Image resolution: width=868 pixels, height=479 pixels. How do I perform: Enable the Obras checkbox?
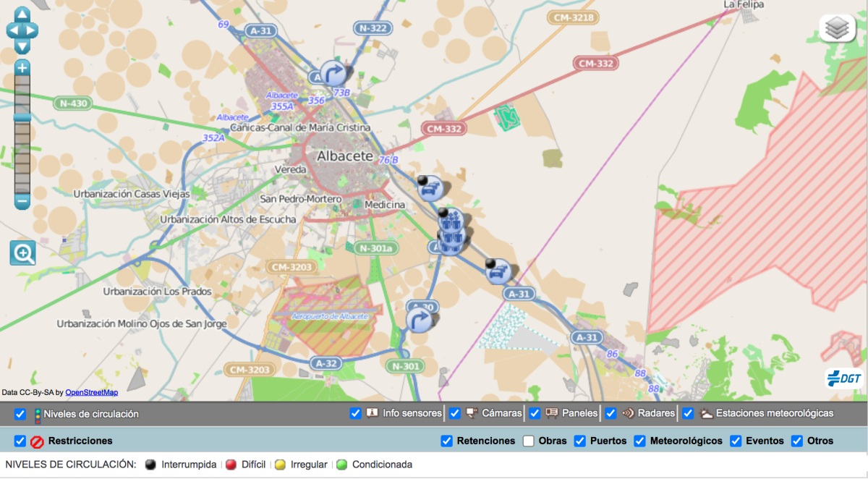529,441
